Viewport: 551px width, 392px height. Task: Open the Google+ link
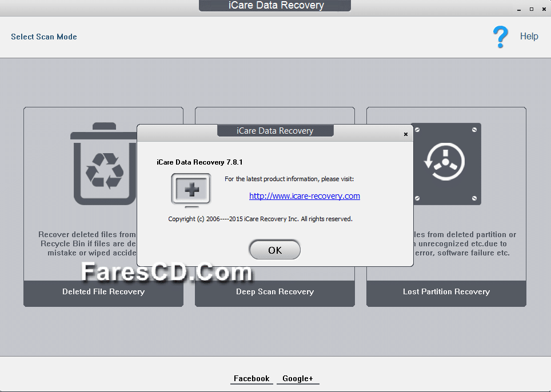[x=298, y=379]
